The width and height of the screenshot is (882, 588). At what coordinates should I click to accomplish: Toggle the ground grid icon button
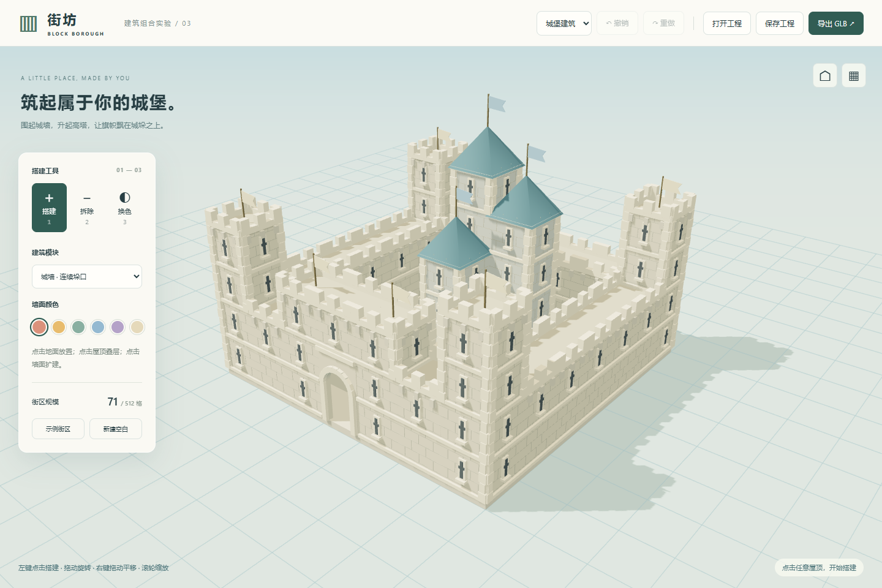854,75
